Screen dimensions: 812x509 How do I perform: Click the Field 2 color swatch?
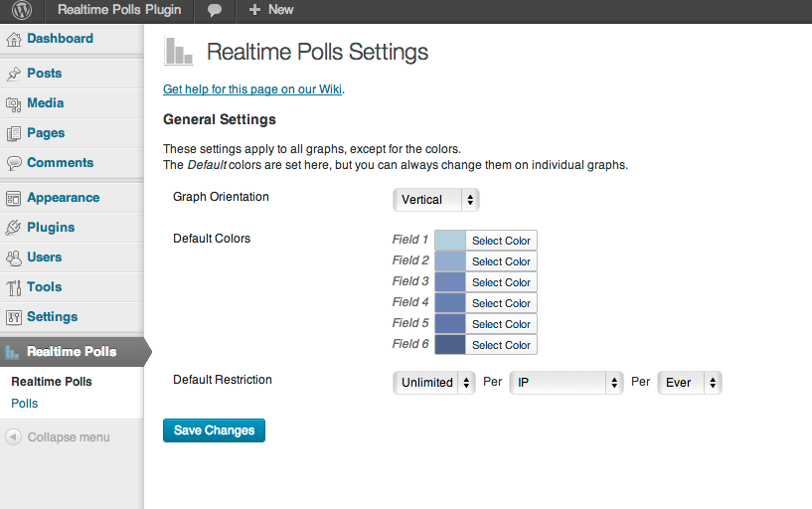pyautogui.click(x=450, y=261)
